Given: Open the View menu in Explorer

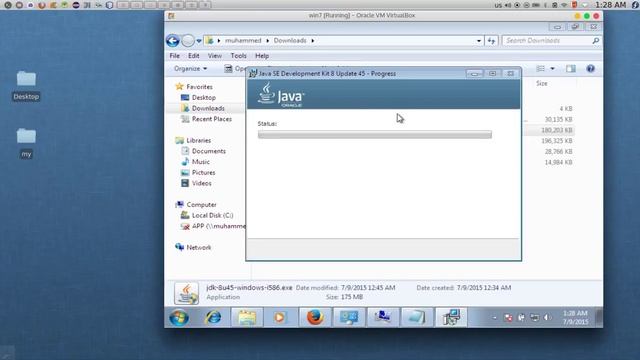Looking at the screenshot, I should tap(215, 56).
